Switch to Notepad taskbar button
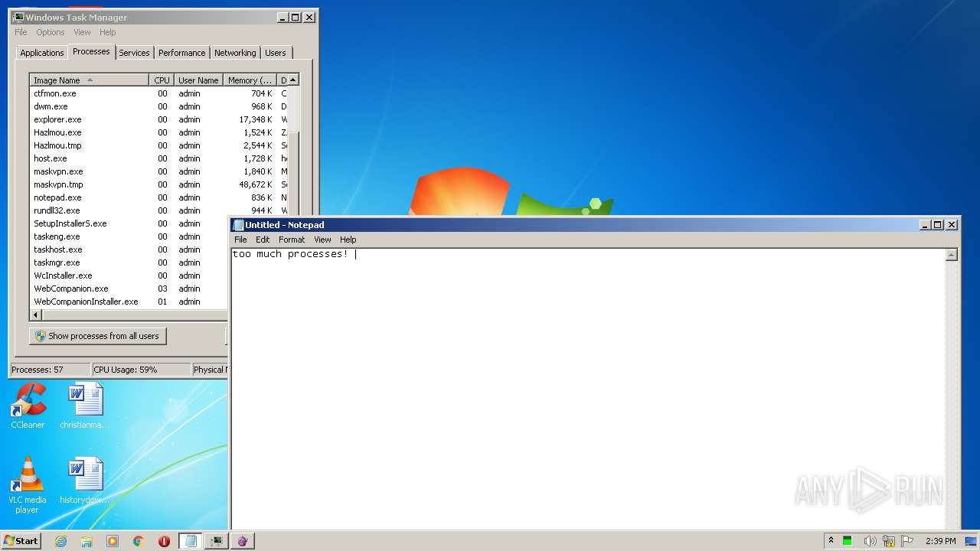 (191, 541)
